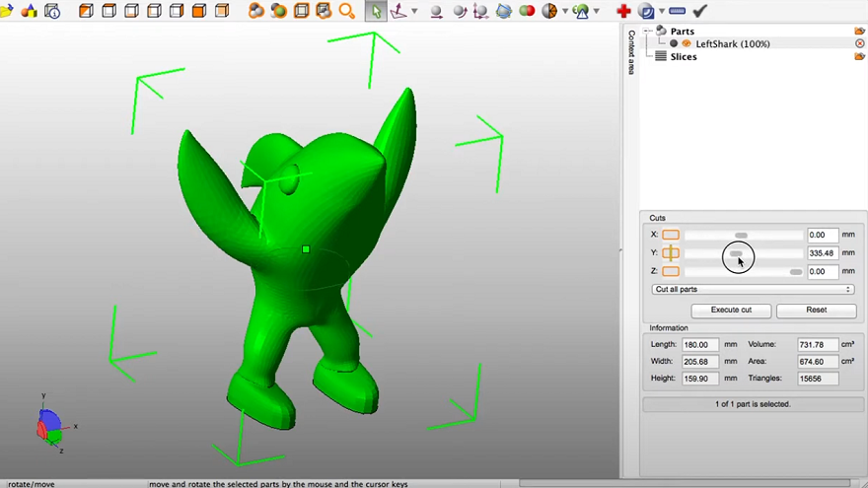The width and height of the screenshot is (868, 488).
Task: Toggle the Y cut plane button
Action: click(x=671, y=252)
